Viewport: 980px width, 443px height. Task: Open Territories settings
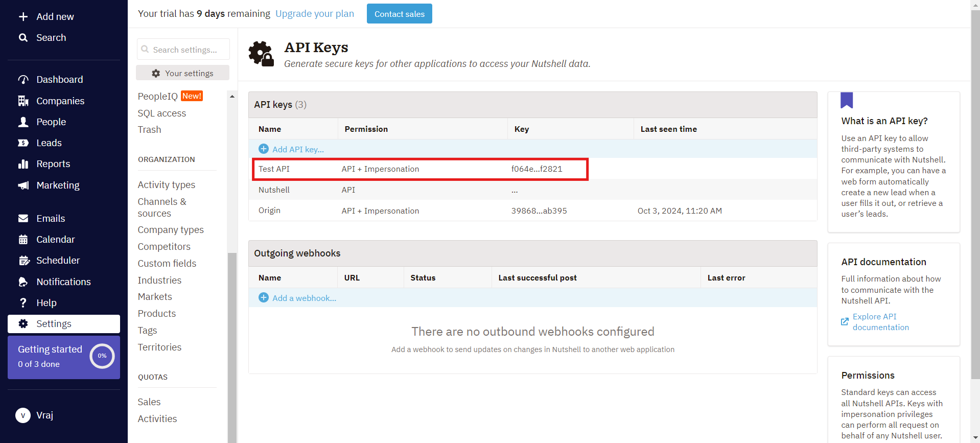click(159, 347)
